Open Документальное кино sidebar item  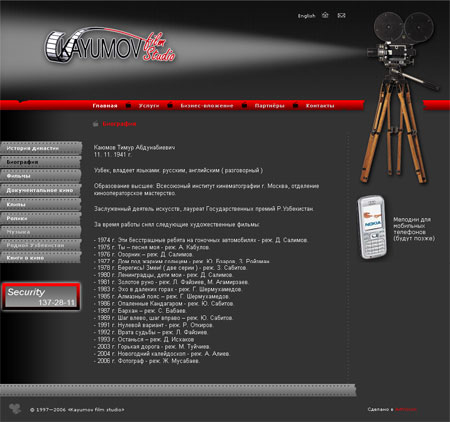pos(41,190)
